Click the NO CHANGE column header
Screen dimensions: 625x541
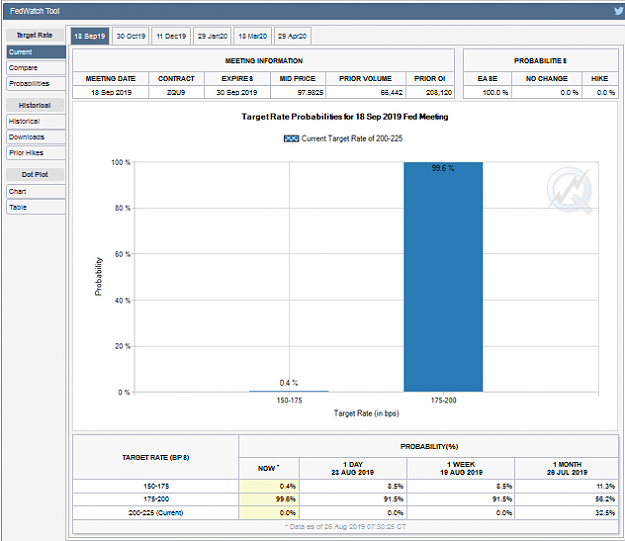(546, 79)
